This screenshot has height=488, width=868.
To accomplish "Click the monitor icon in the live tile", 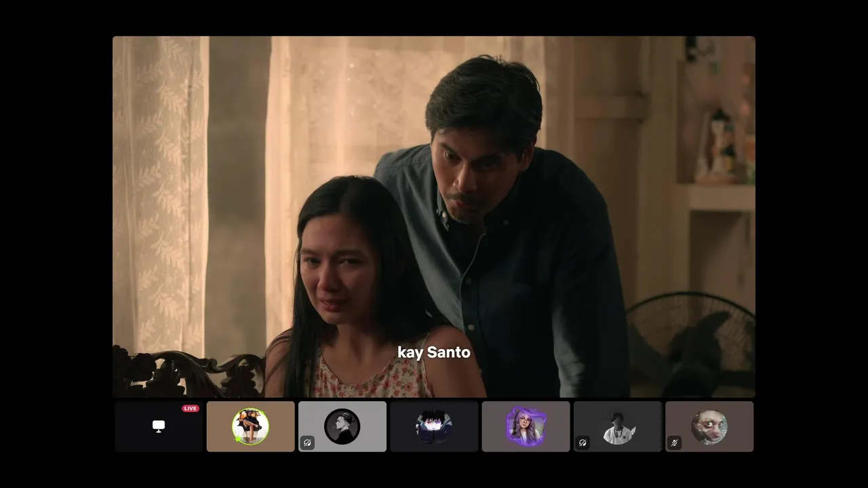I will (x=159, y=426).
